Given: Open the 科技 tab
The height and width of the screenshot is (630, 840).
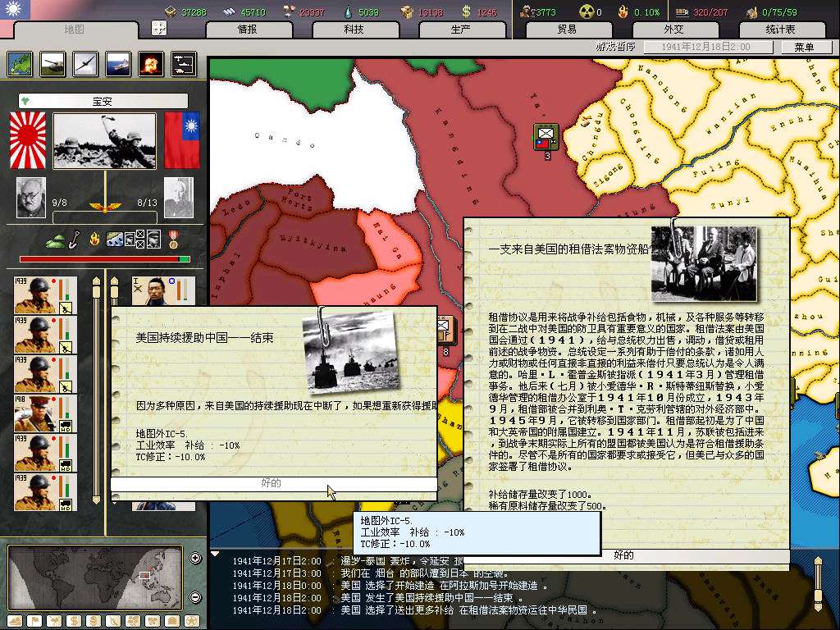Looking at the screenshot, I should pyautogui.click(x=354, y=30).
